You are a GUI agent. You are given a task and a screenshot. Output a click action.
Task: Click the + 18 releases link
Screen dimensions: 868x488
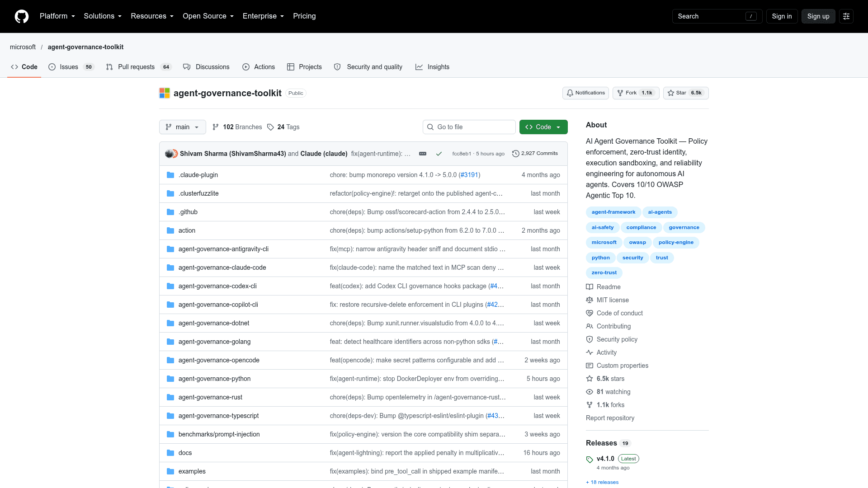click(x=602, y=482)
